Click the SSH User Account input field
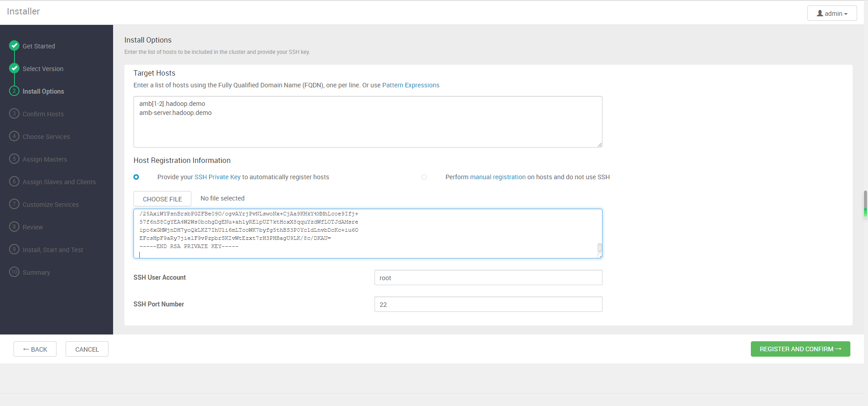 click(x=488, y=278)
